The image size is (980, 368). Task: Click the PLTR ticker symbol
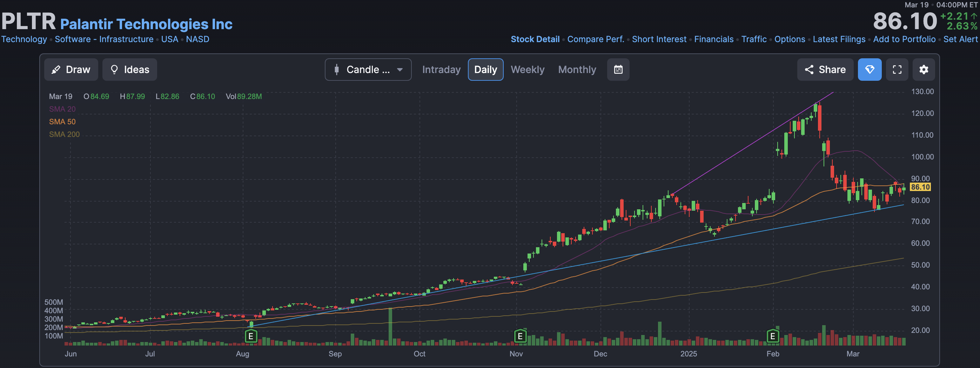(28, 21)
